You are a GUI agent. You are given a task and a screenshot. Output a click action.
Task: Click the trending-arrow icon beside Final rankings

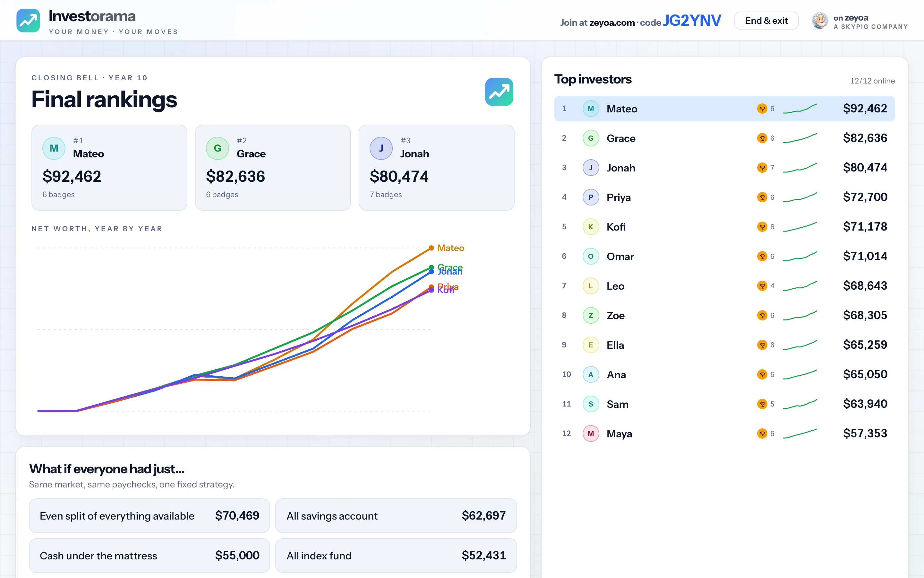499,92
